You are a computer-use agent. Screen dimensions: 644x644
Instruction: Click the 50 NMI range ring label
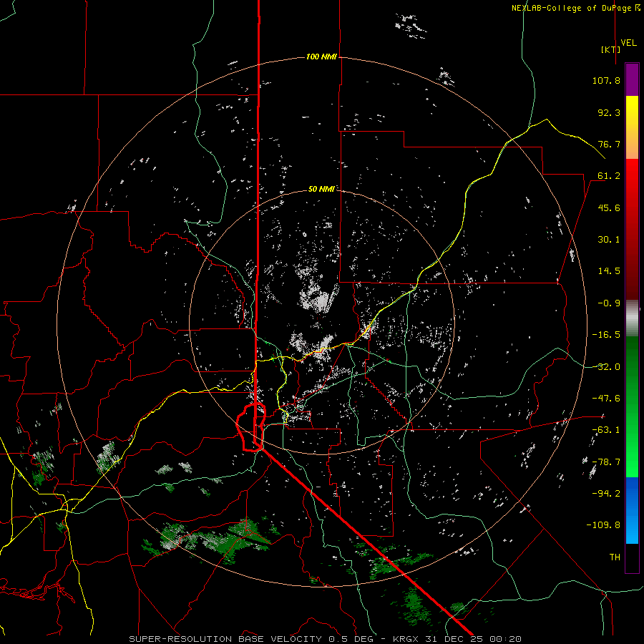(321, 189)
